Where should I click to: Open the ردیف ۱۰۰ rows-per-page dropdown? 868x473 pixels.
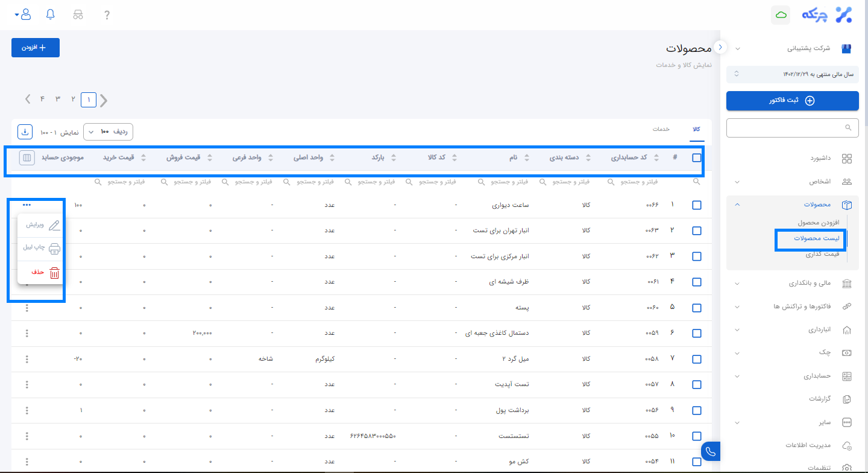coord(108,132)
